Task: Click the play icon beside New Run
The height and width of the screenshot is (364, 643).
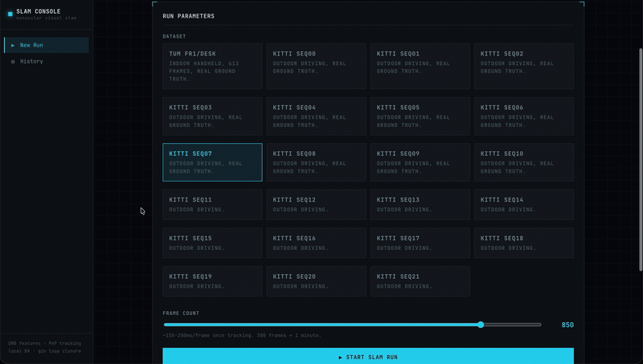Action: pyautogui.click(x=13, y=45)
